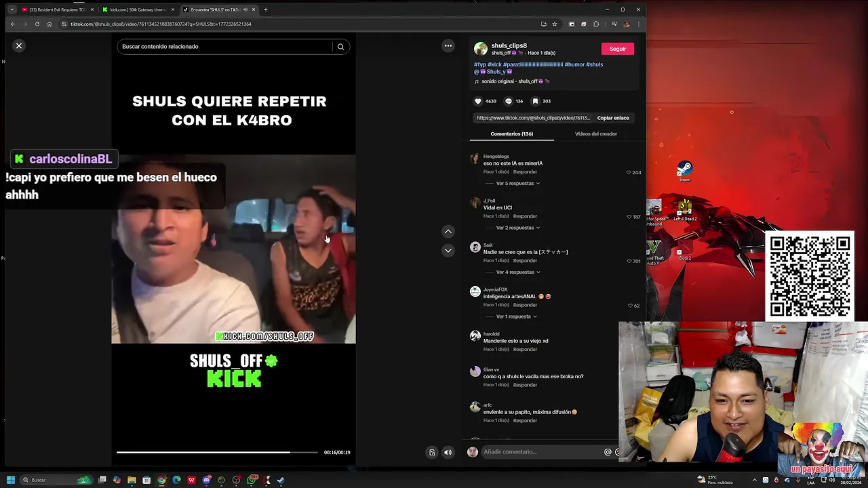The width and height of the screenshot is (868, 488).
Task: Open Steam from the taskbar
Action: pyautogui.click(x=281, y=480)
